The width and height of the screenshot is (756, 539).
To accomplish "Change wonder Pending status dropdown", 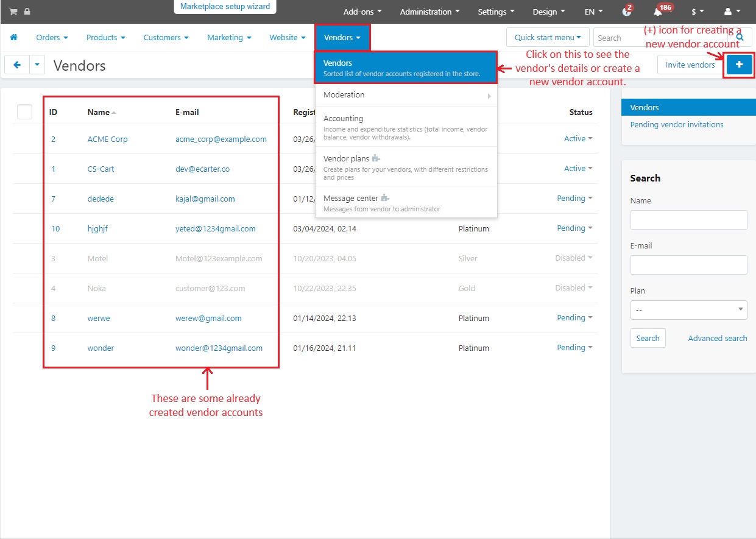I will click(574, 348).
